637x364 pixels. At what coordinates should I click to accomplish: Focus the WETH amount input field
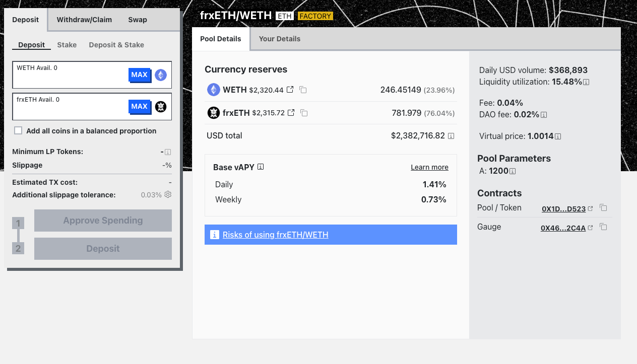tap(71, 79)
